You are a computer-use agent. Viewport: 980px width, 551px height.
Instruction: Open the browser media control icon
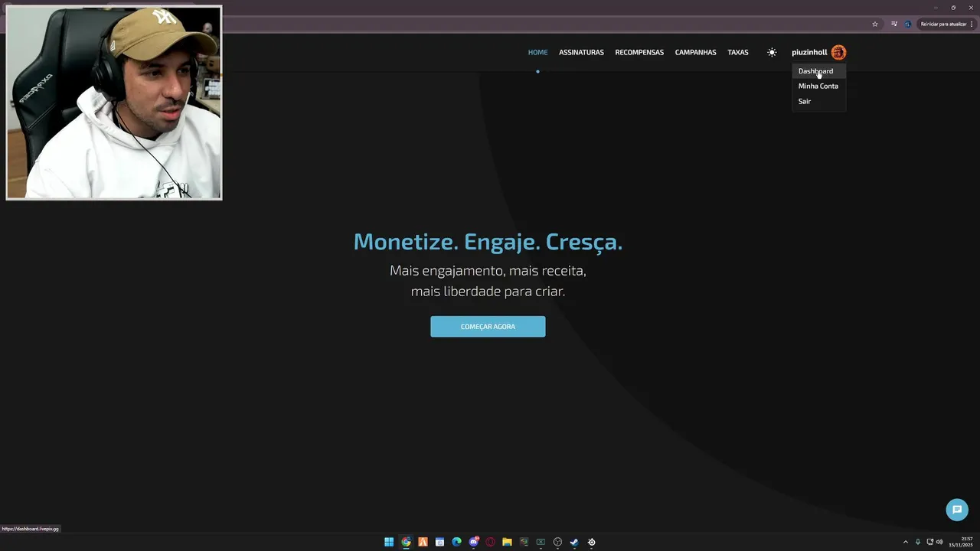[893, 24]
